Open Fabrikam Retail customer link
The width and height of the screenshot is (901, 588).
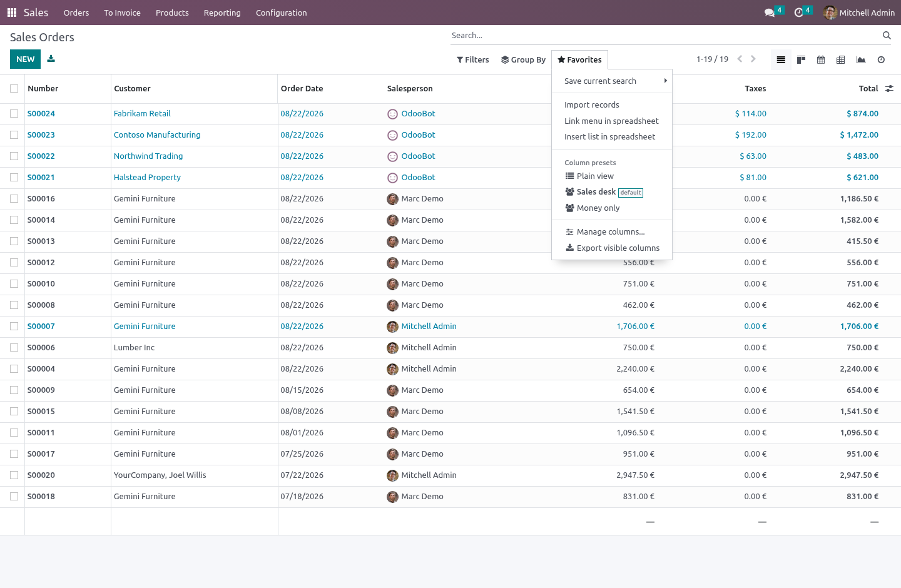click(142, 114)
